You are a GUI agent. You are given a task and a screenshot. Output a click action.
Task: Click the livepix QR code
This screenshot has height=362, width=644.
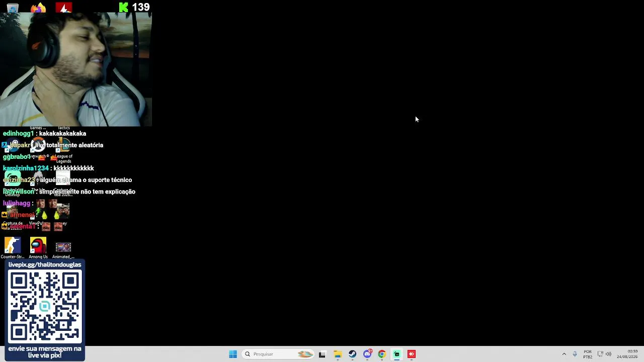pyautogui.click(x=45, y=306)
